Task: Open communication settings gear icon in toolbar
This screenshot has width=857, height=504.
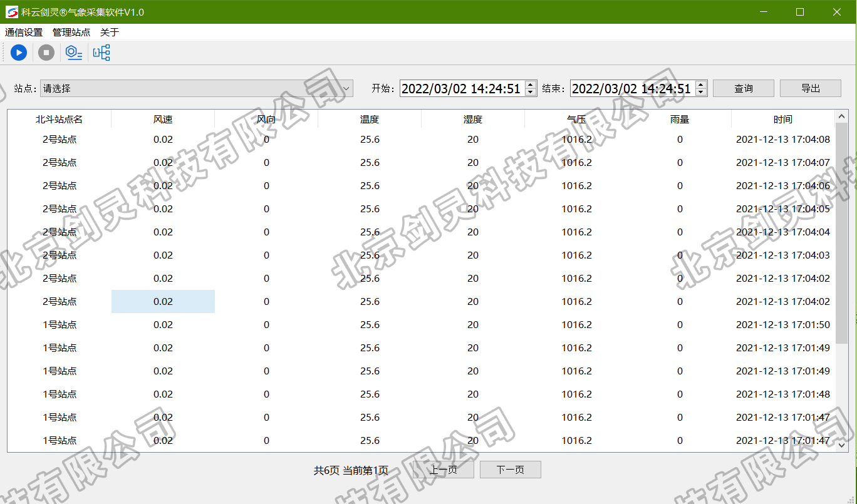Action: click(74, 53)
